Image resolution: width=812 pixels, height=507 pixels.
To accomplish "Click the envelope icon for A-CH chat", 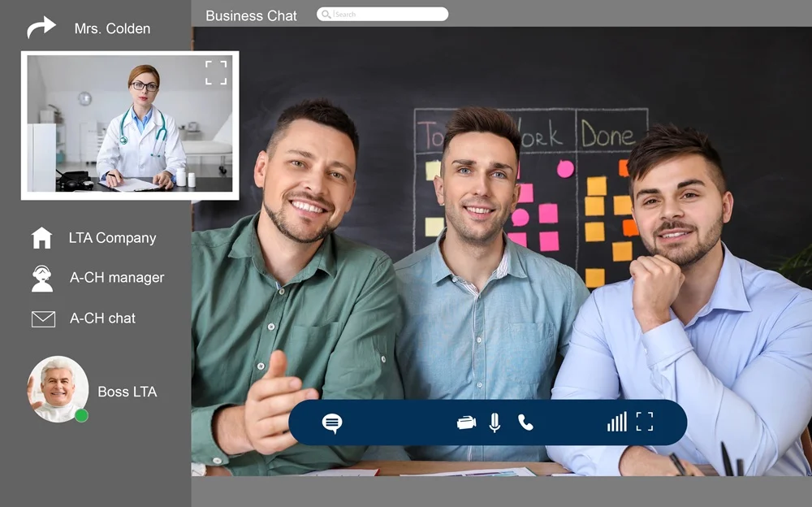I will [x=43, y=318].
